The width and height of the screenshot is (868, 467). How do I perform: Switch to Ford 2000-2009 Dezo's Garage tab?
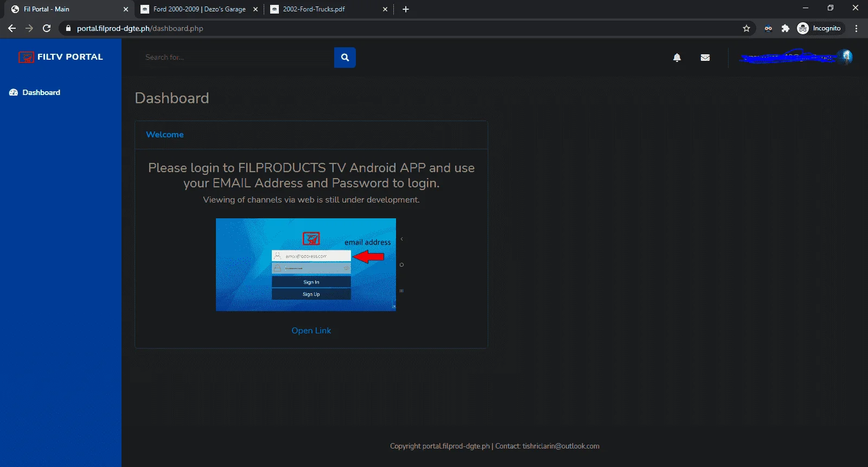pos(199,9)
